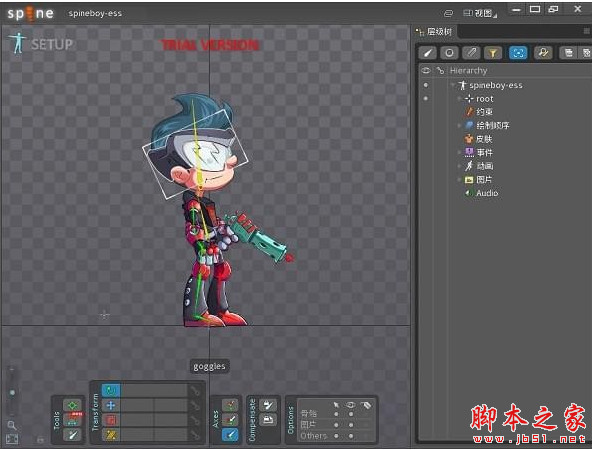Toggle the blue center-on-selection button
Screen dimensions: 597x450
tap(518, 53)
